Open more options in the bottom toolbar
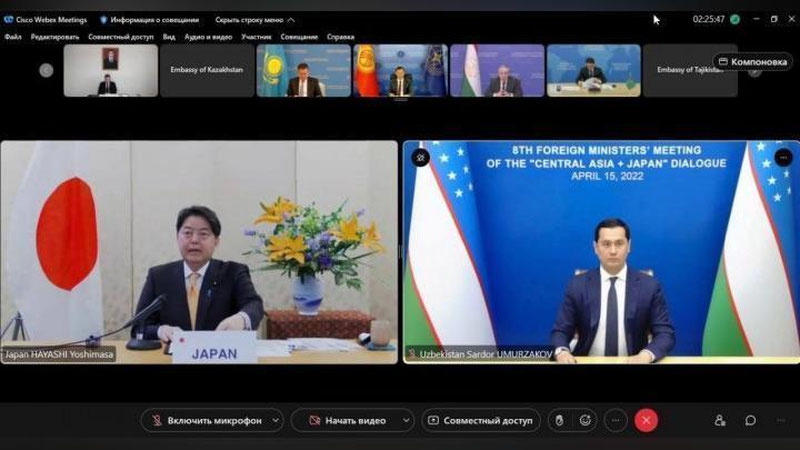The height and width of the screenshot is (450, 800). [x=616, y=421]
